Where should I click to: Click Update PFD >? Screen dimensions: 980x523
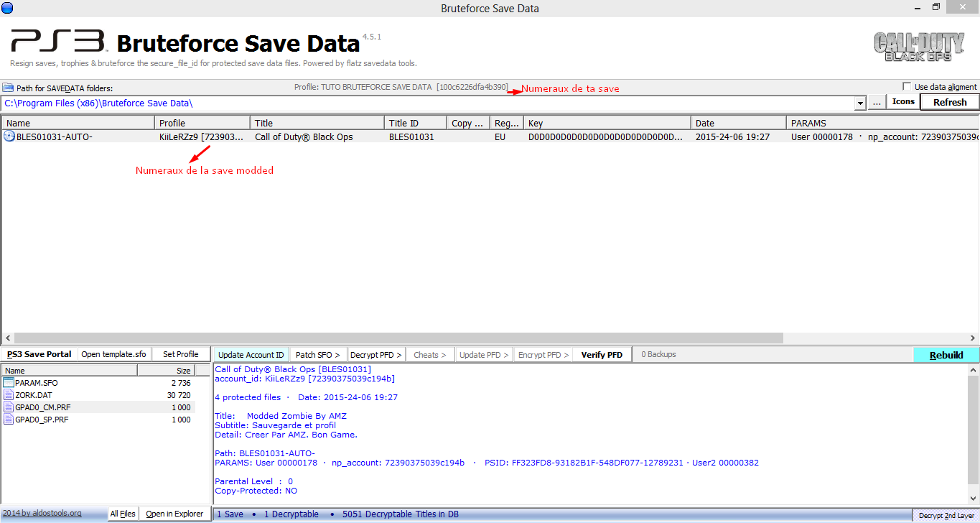484,355
